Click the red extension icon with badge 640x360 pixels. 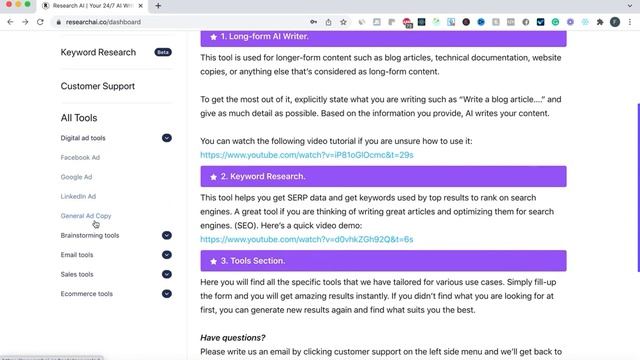407,22
